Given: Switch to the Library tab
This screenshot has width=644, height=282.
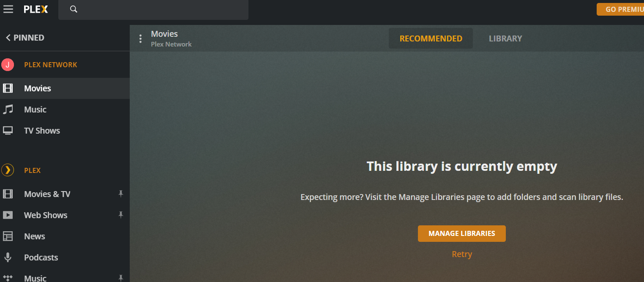Looking at the screenshot, I should click(x=505, y=38).
